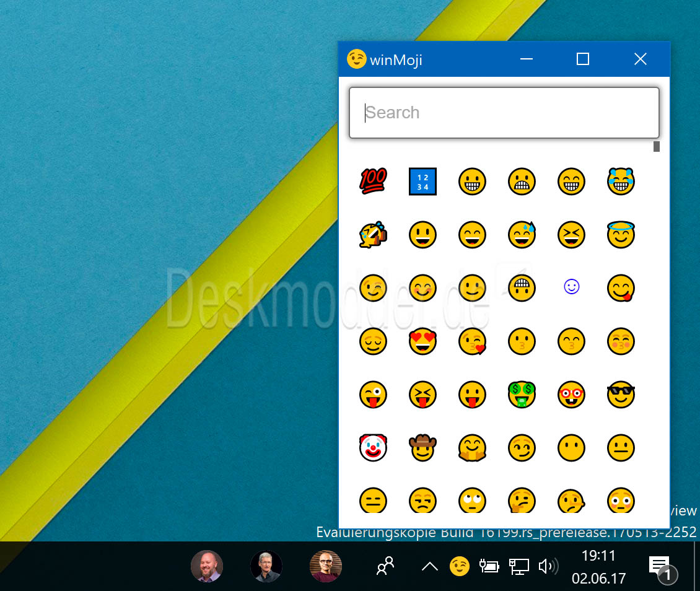Open the glasses-wearing pinned contact photo
The image size is (700, 591).
[325, 566]
